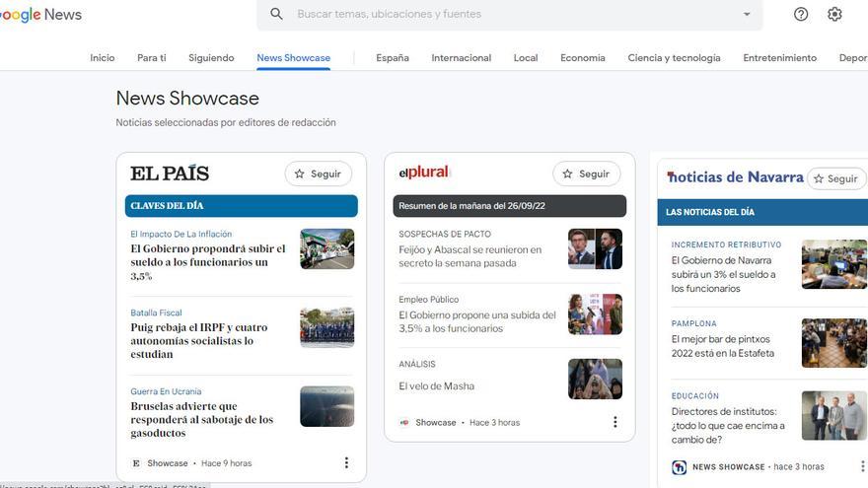Click the Guerra En Ucrania label
Image resolution: width=868 pixels, height=488 pixels.
pyautogui.click(x=166, y=391)
